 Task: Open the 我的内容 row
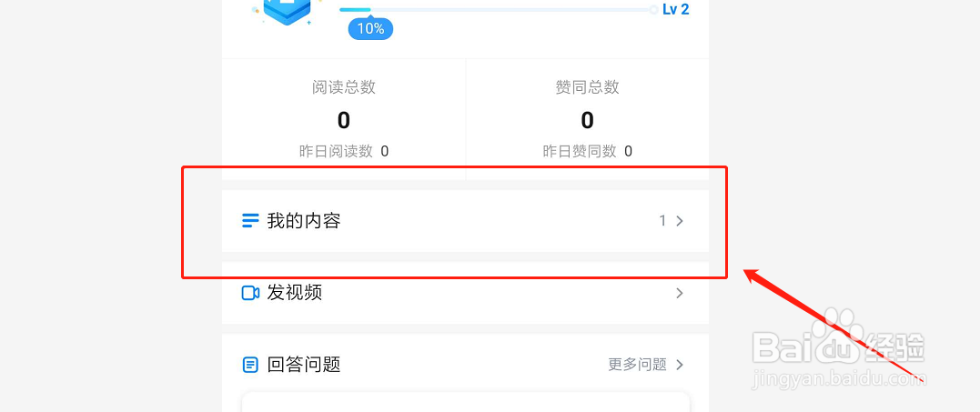pos(465,221)
